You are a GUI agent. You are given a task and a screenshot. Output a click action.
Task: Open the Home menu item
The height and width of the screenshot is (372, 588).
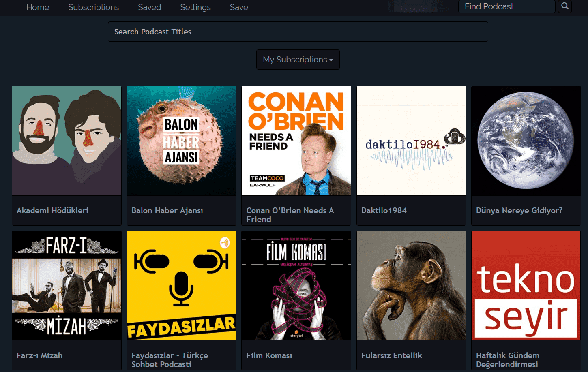[38, 7]
